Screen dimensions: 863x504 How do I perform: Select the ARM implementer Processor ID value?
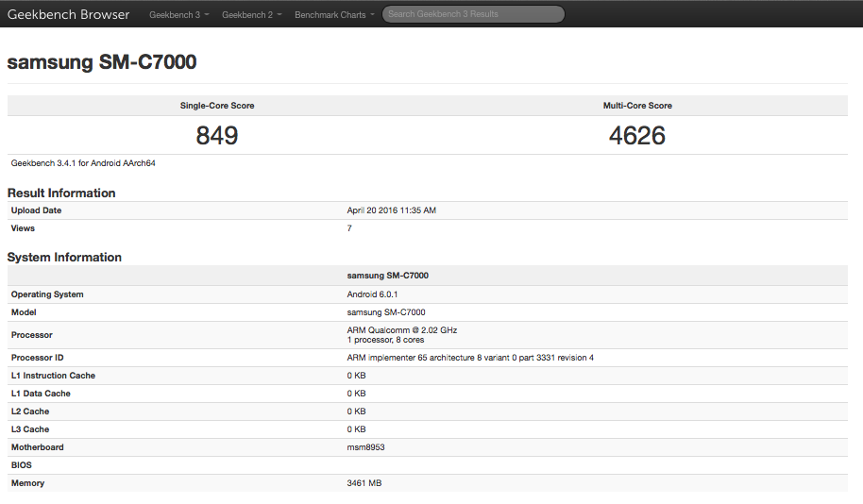click(470, 358)
